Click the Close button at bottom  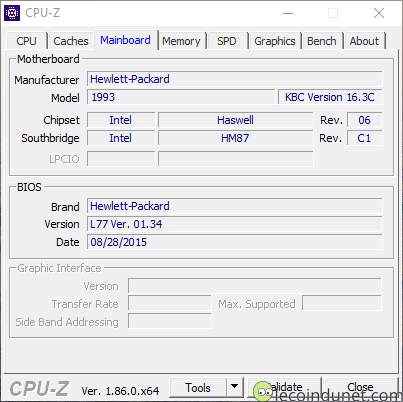pos(360,387)
